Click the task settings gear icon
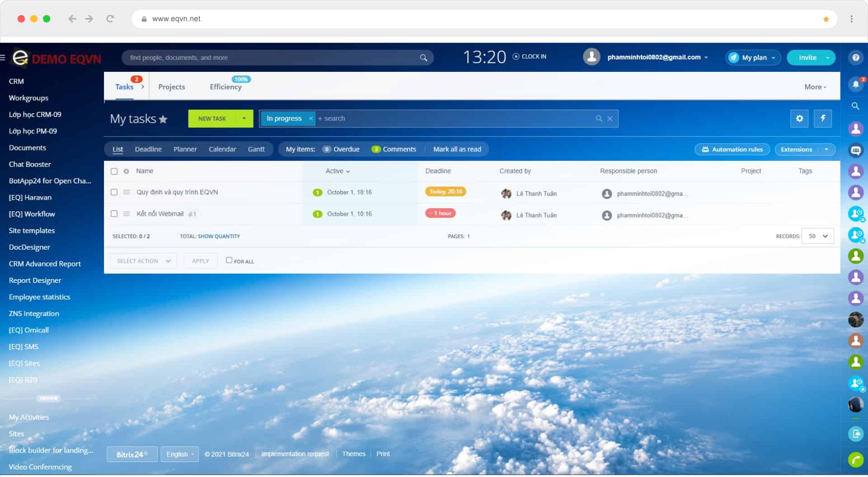 pos(799,118)
